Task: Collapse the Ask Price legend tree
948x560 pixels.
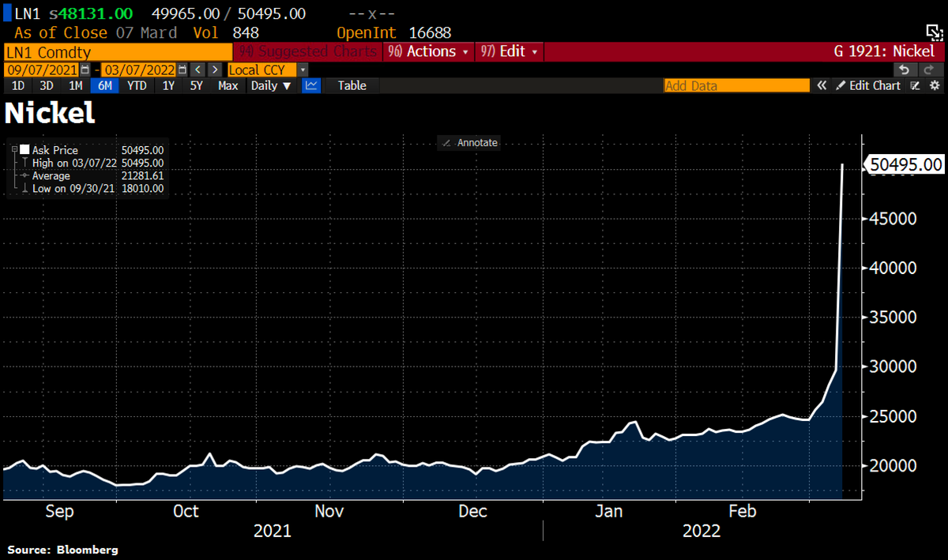Action: click(15, 149)
